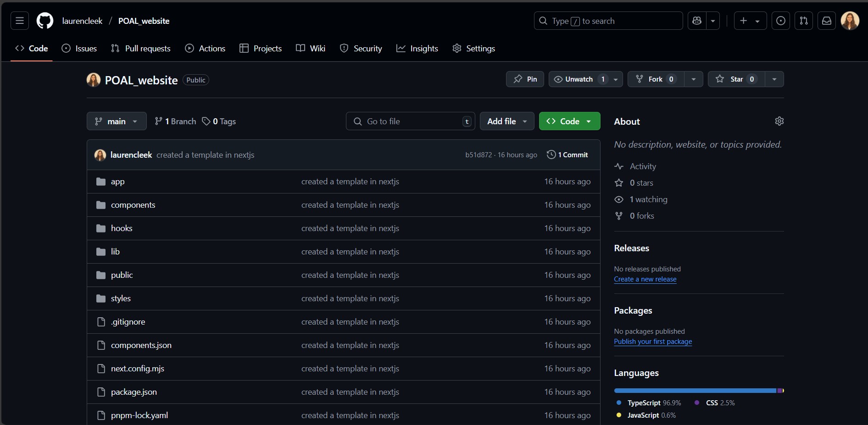The width and height of the screenshot is (868, 425).
Task: Open the 1 Commit history link
Action: click(568, 155)
